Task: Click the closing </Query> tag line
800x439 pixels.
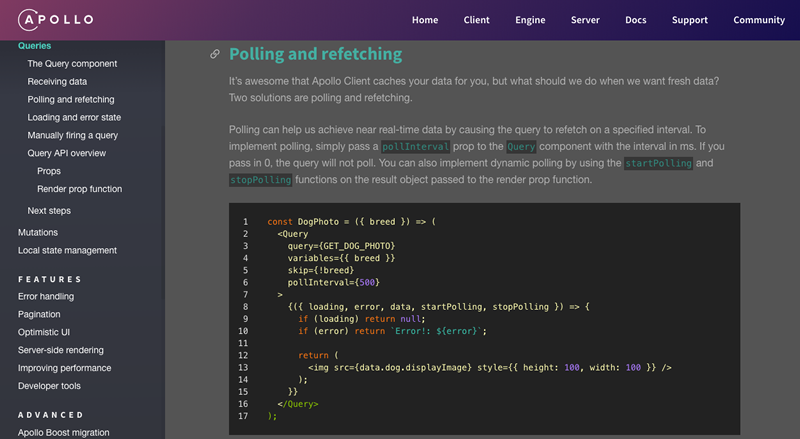Action: coord(298,404)
